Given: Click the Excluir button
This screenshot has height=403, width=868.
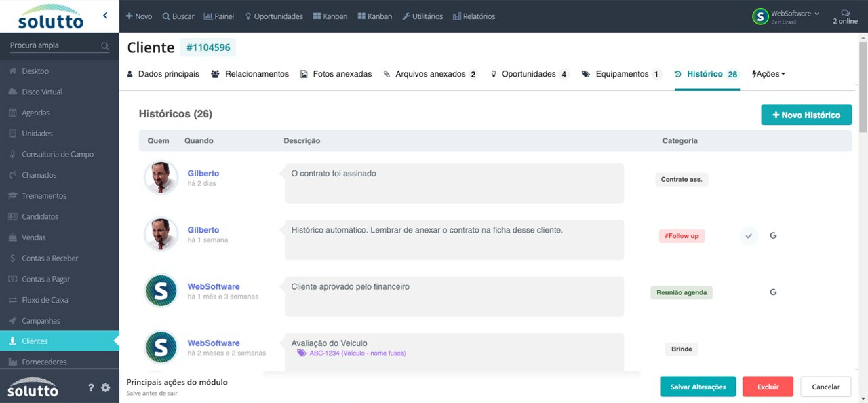Looking at the screenshot, I should point(768,387).
